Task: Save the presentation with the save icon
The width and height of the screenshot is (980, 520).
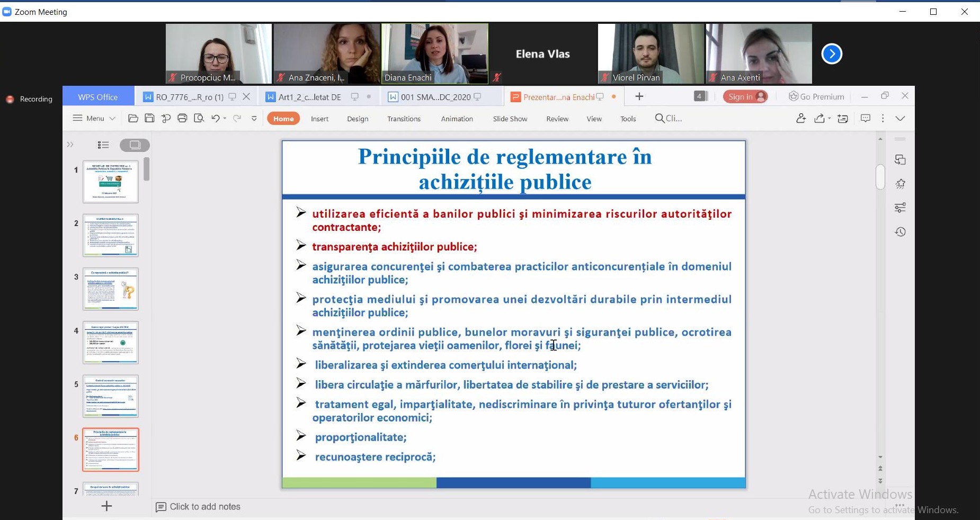Action: click(149, 118)
